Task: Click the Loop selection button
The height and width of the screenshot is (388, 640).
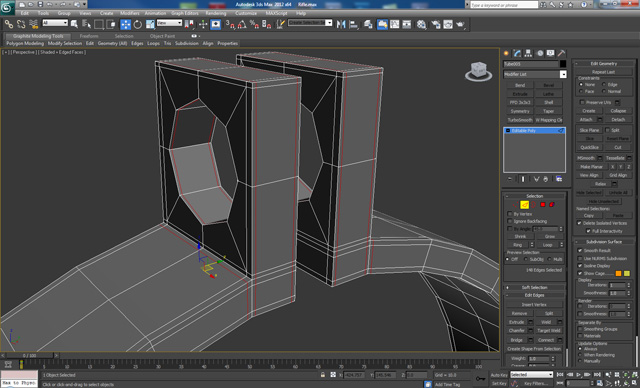Action: [547, 245]
